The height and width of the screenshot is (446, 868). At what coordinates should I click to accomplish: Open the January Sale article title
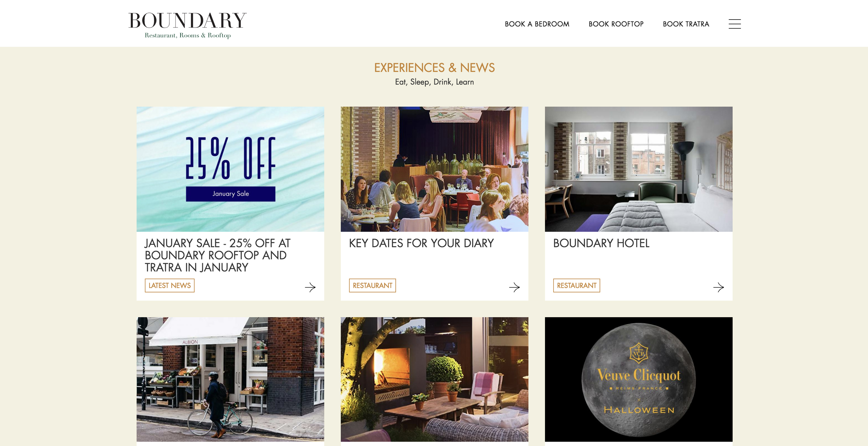pos(218,255)
